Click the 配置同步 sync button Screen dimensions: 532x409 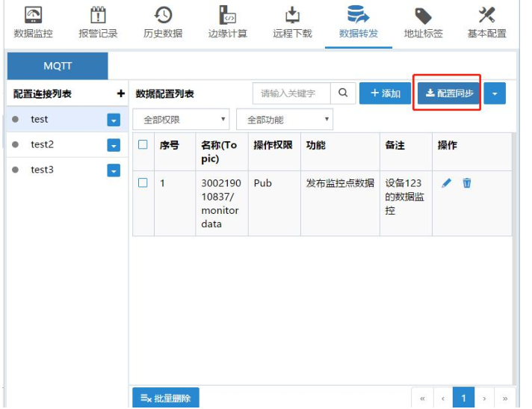tap(448, 93)
